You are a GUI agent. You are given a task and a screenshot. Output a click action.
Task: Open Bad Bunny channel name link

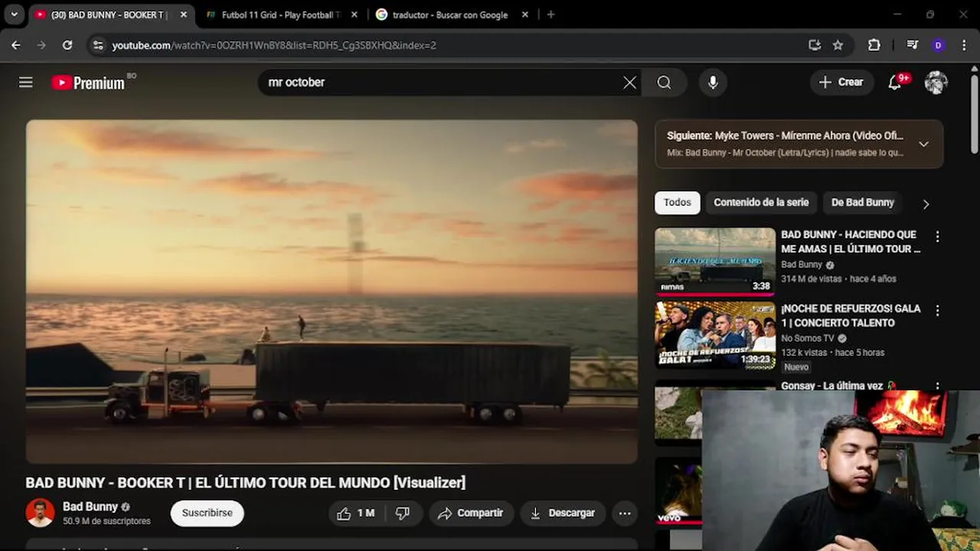point(90,507)
